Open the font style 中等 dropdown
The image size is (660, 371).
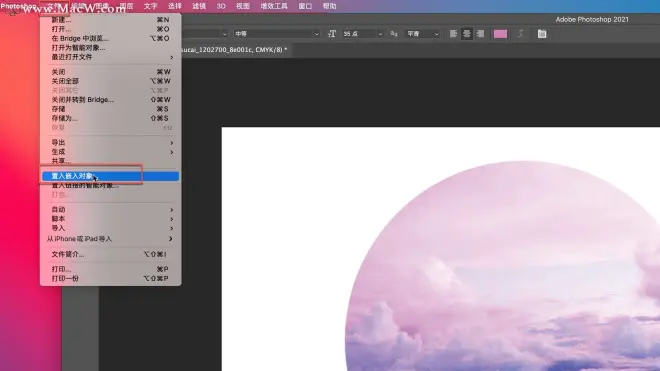point(277,34)
